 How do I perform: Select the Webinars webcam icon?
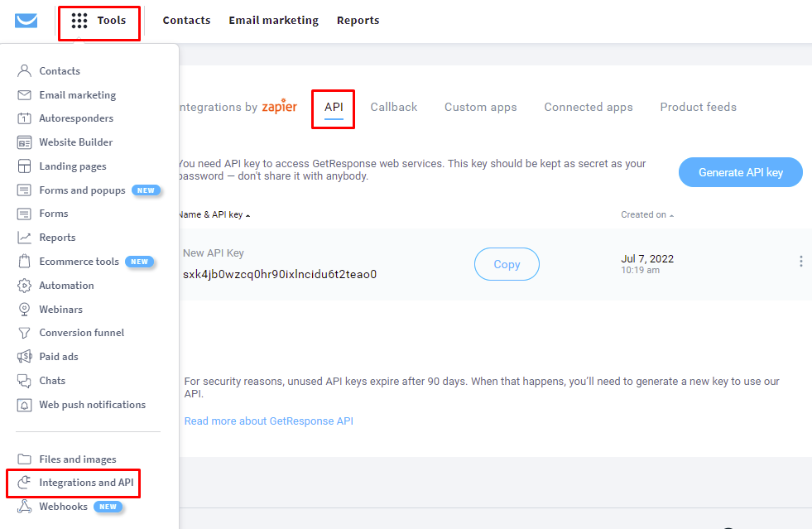(24, 309)
